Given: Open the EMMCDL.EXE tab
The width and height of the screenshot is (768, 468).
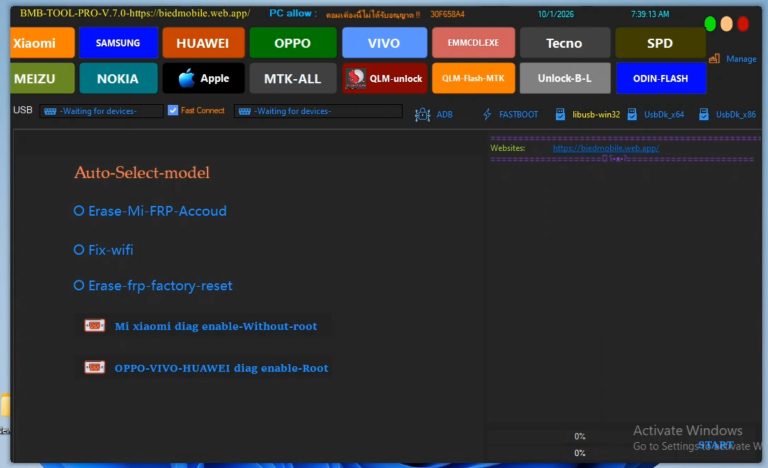Looking at the screenshot, I should coord(473,43).
